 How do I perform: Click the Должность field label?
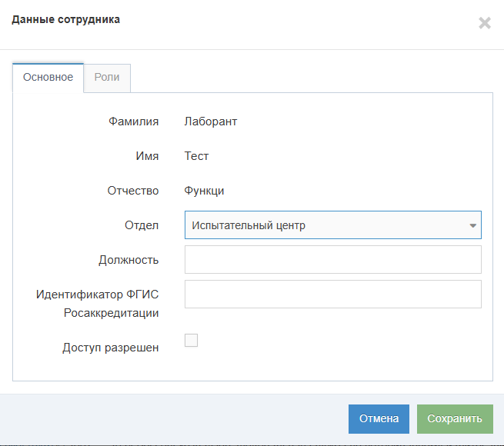point(129,260)
